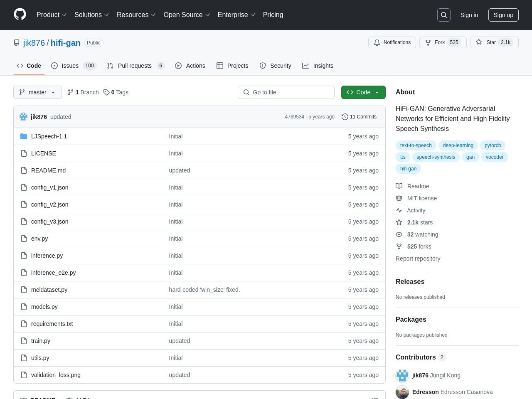
Task: Click the Go to file search field
Action: (286, 92)
